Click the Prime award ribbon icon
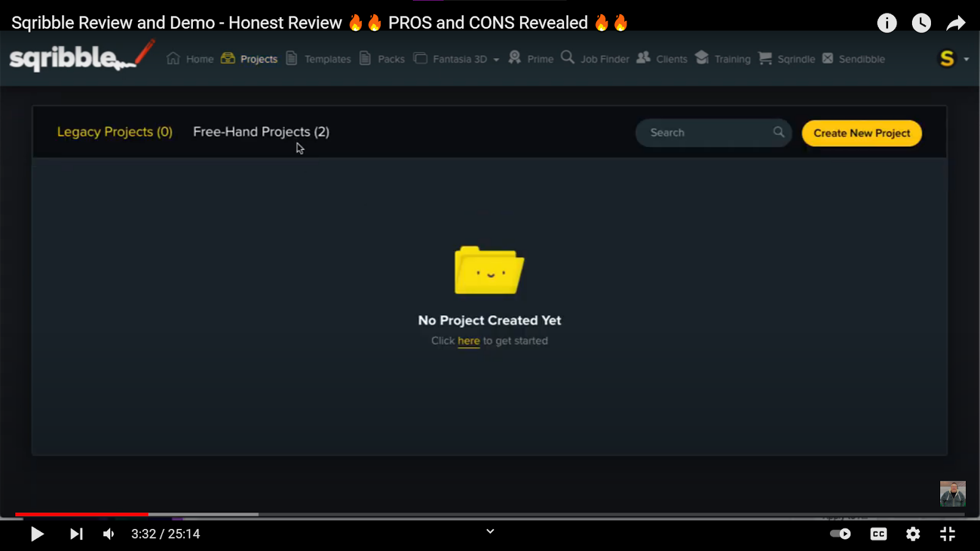The width and height of the screenshot is (980, 551). (514, 58)
